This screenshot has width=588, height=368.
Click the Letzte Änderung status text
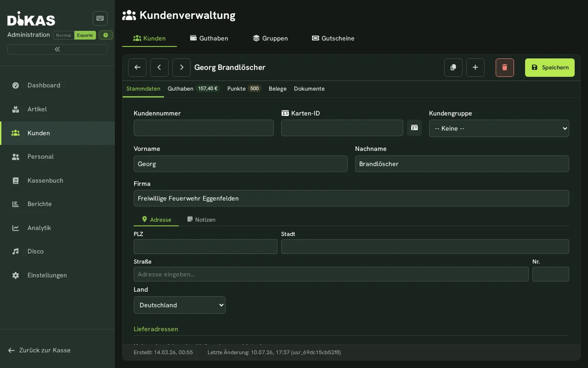pos(274,352)
